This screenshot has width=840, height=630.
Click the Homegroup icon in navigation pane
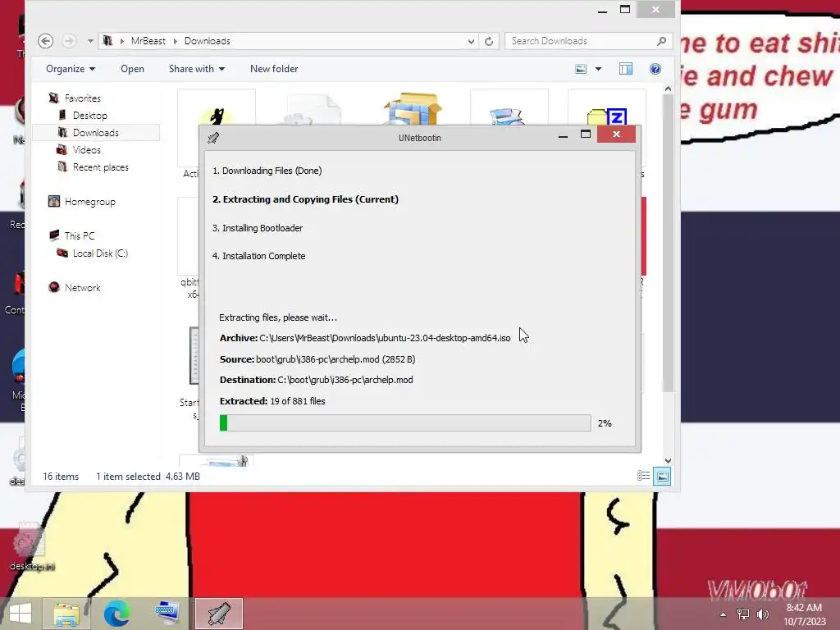[53, 202]
